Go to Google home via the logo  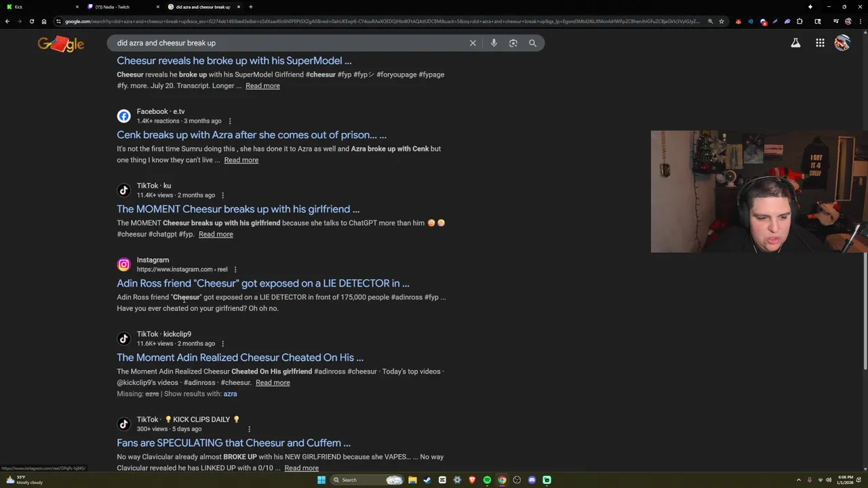click(61, 44)
